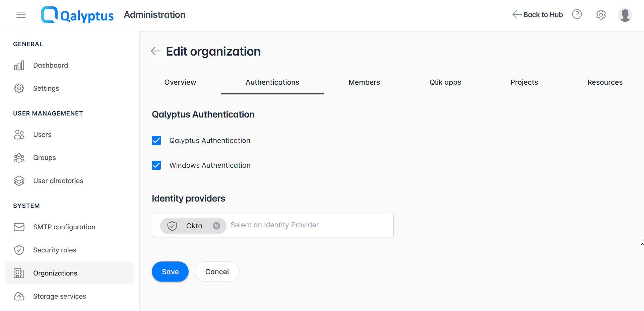This screenshot has width=644, height=311.
Task: Open the Qlik apps tab
Action: pos(445,82)
